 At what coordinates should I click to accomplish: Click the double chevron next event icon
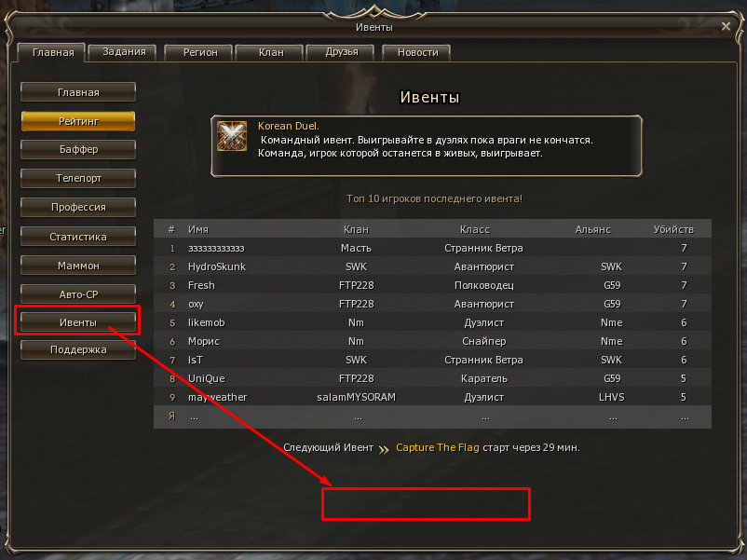384,449
